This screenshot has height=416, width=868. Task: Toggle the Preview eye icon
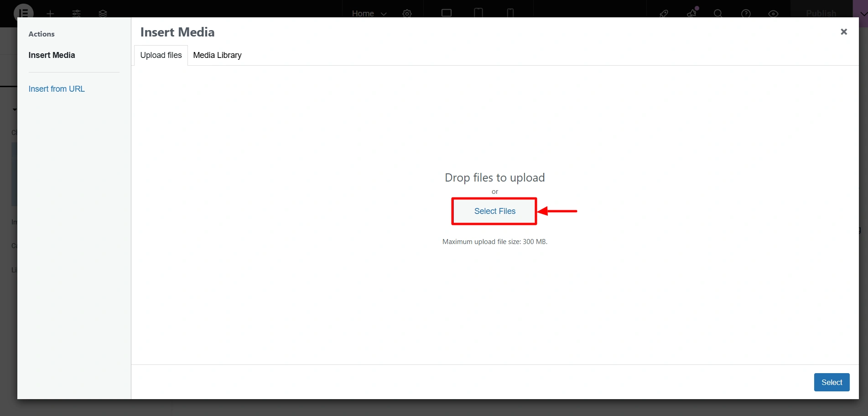773,14
